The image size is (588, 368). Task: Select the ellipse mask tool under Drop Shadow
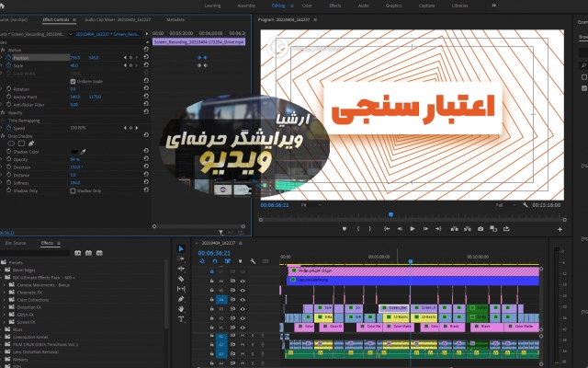pyautogui.click(x=11, y=144)
